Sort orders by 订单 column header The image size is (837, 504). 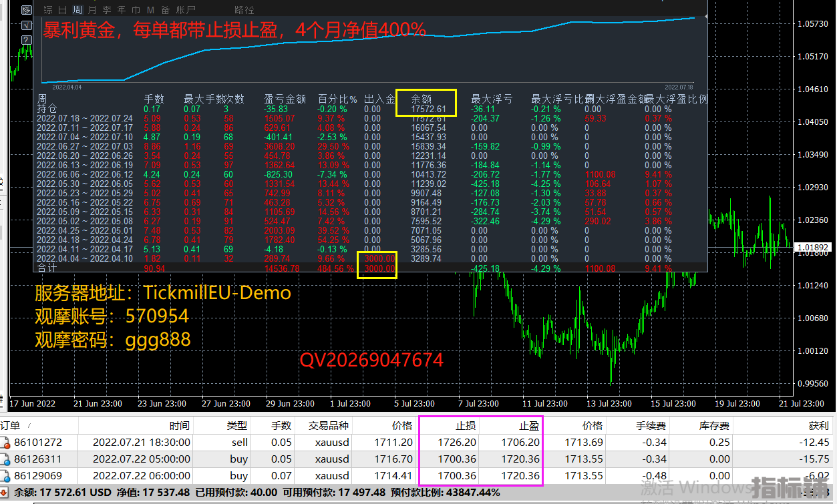(x=11, y=425)
